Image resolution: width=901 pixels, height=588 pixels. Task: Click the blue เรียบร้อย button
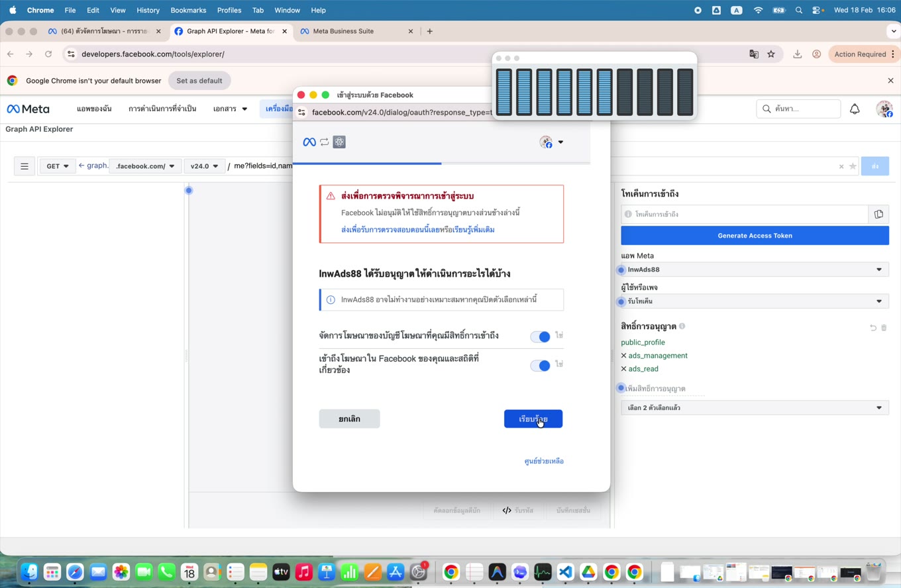(533, 418)
